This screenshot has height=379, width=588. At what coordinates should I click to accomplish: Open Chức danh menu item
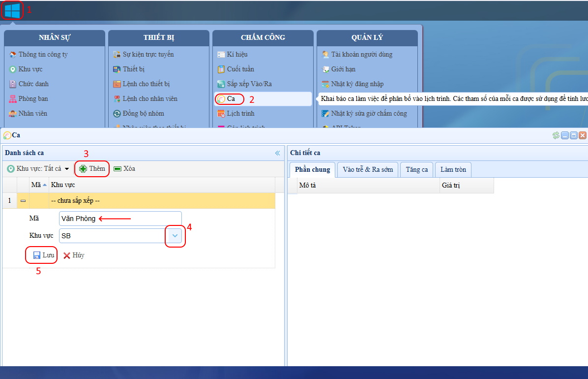pyautogui.click(x=29, y=84)
